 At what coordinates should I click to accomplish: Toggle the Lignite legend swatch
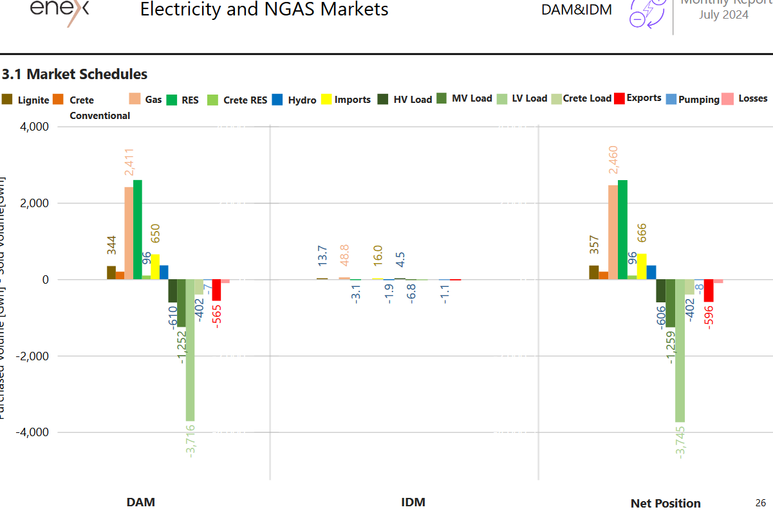pos(7,99)
